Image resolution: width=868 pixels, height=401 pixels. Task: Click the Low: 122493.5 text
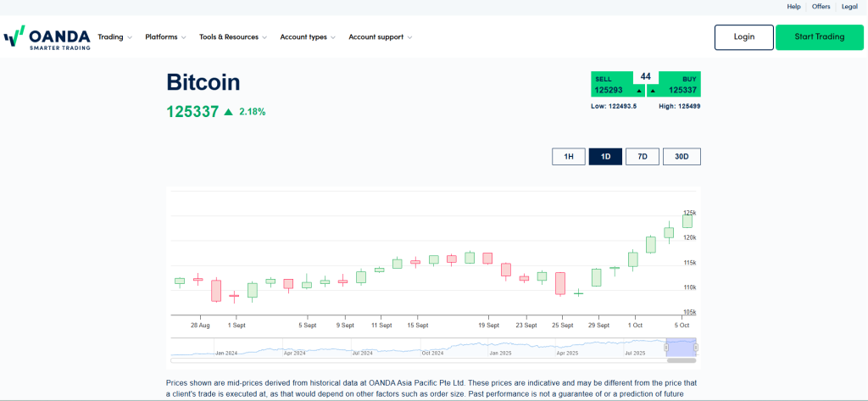(x=614, y=106)
